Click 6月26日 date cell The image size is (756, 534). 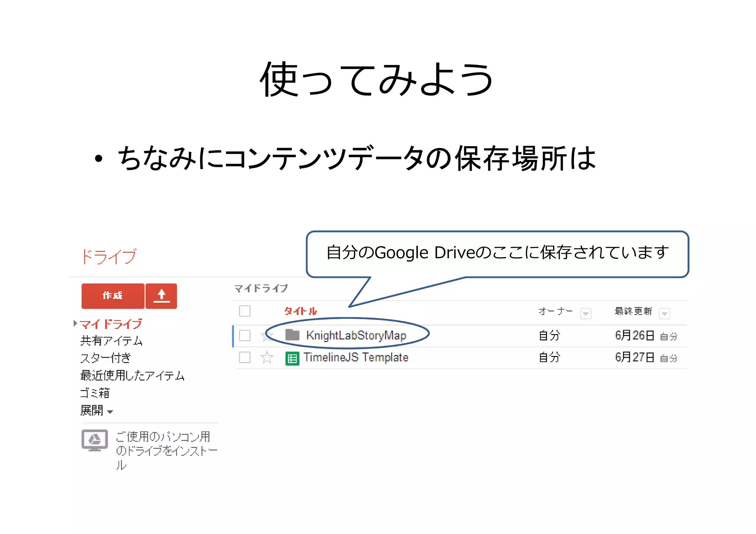(x=635, y=335)
